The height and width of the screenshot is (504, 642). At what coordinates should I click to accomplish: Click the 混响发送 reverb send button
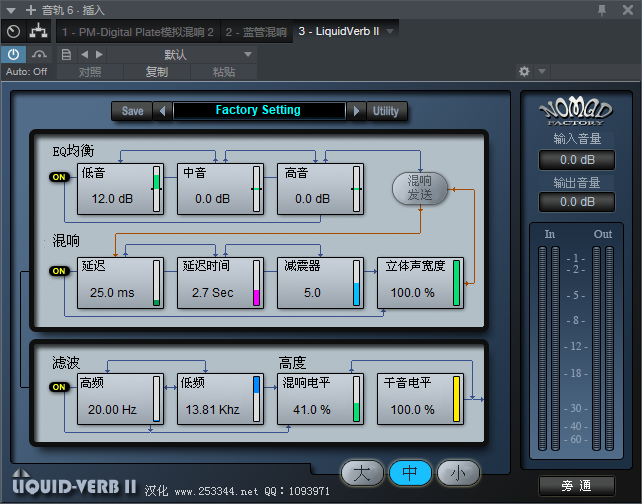tap(420, 188)
